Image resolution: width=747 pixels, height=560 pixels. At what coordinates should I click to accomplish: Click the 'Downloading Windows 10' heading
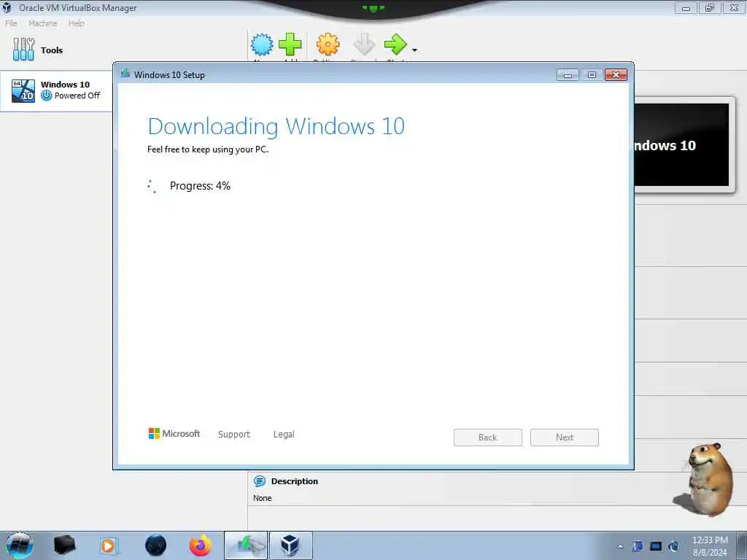pos(276,126)
